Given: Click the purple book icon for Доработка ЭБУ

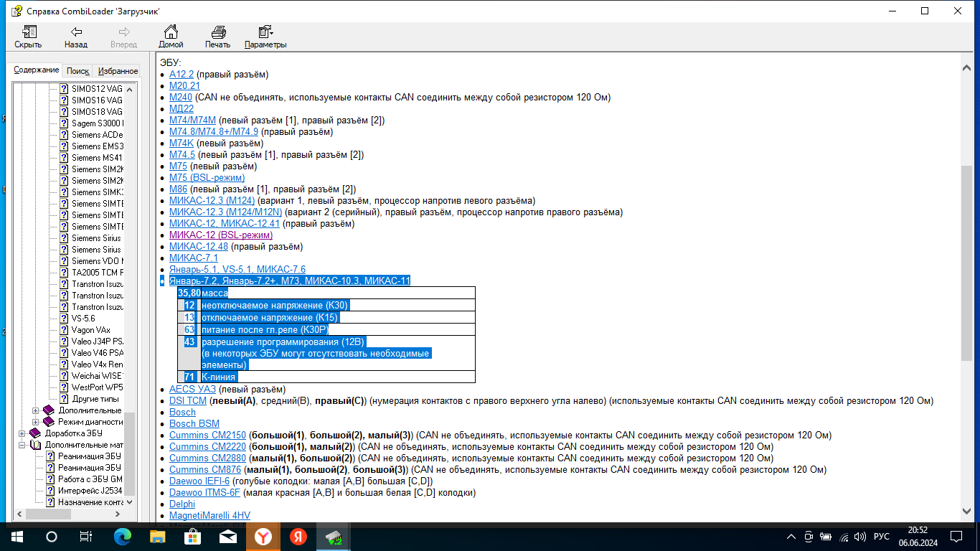Looking at the screenshot, I should (x=36, y=433).
